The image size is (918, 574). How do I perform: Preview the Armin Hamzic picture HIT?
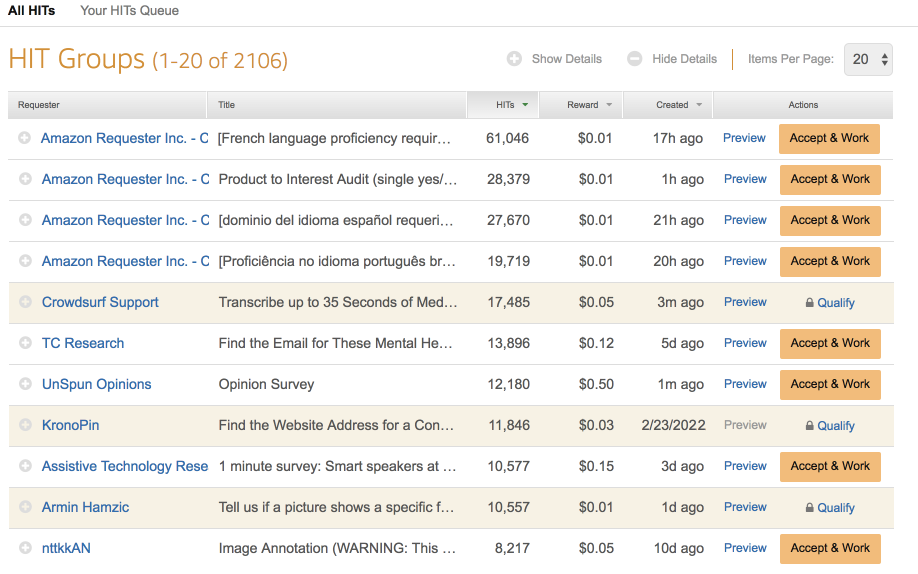(x=745, y=507)
